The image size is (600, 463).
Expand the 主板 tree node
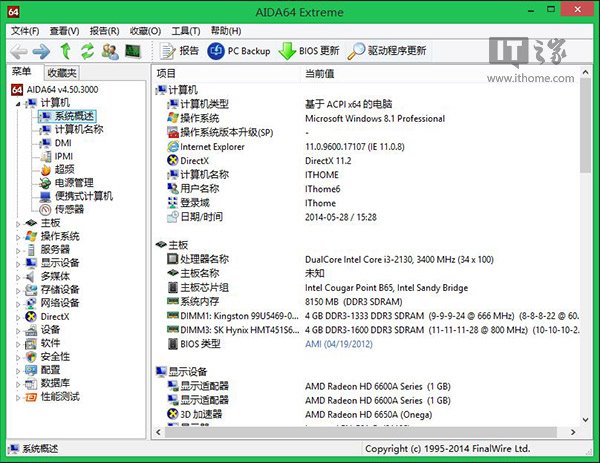pyautogui.click(x=18, y=223)
